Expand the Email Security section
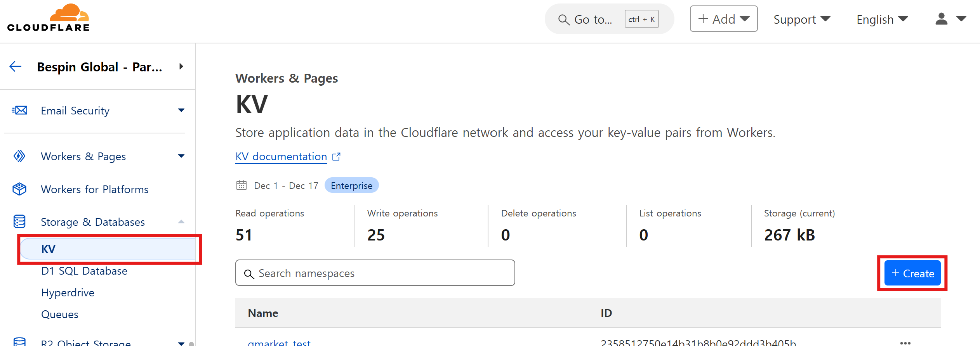 tap(181, 111)
